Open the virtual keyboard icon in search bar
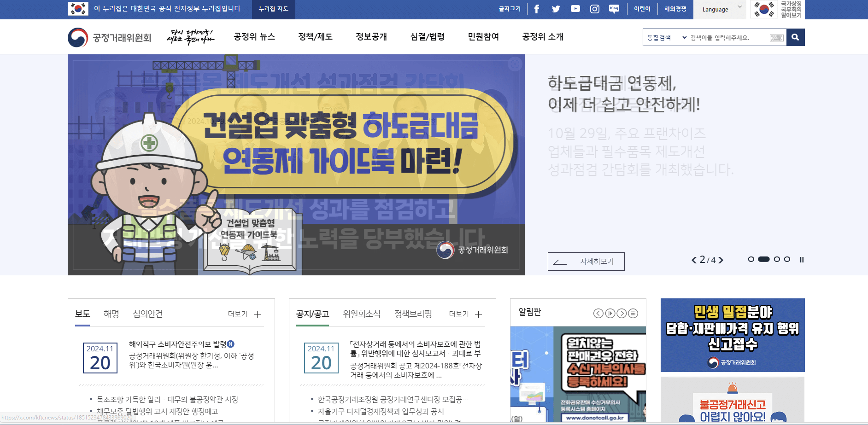This screenshot has height=425, width=868. tap(777, 38)
